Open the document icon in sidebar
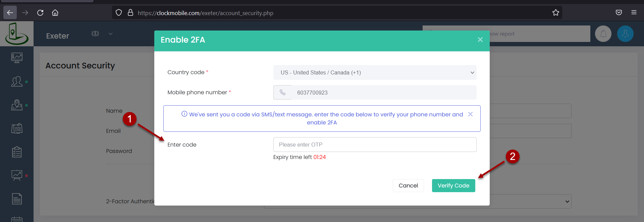The width and height of the screenshot is (644, 222). click(x=17, y=199)
